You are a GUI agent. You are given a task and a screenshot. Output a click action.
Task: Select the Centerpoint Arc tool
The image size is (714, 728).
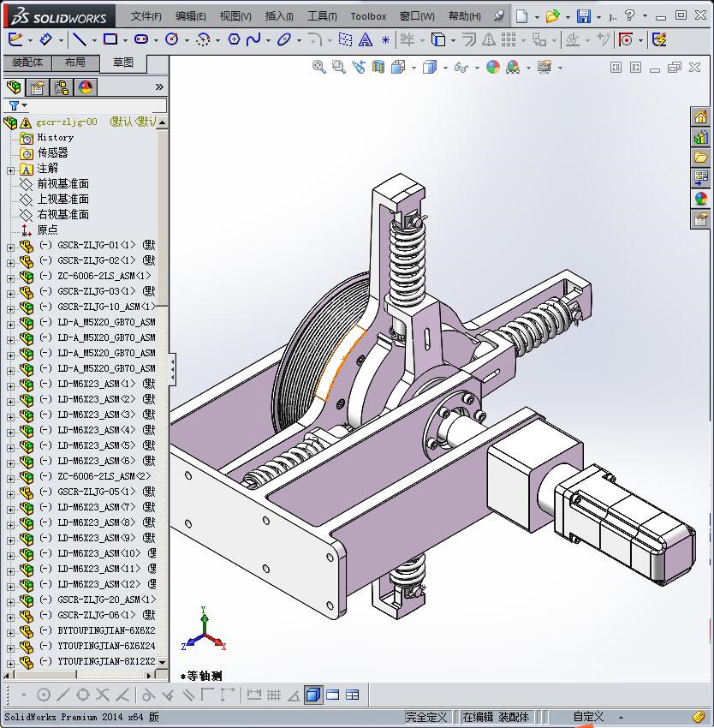[203, 40]
